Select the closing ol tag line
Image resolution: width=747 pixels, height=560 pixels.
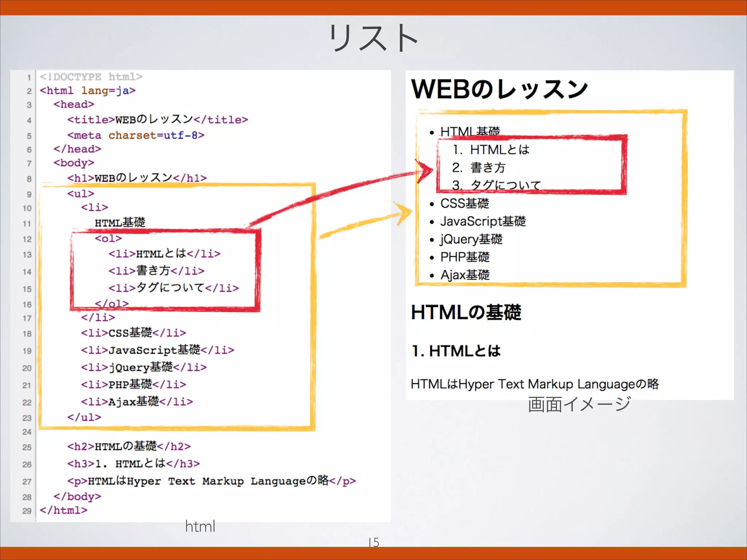click(x=112, y=303)
